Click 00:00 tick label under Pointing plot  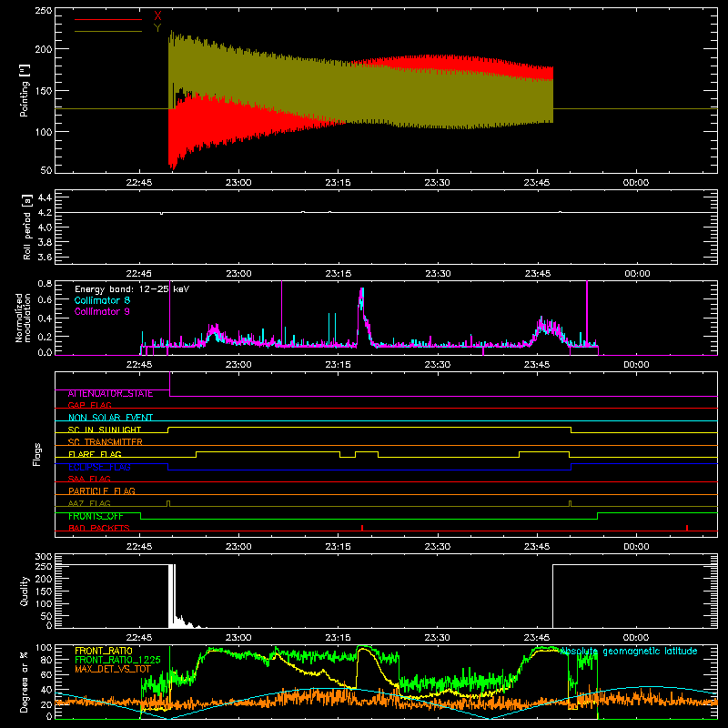tap(635, 183)
